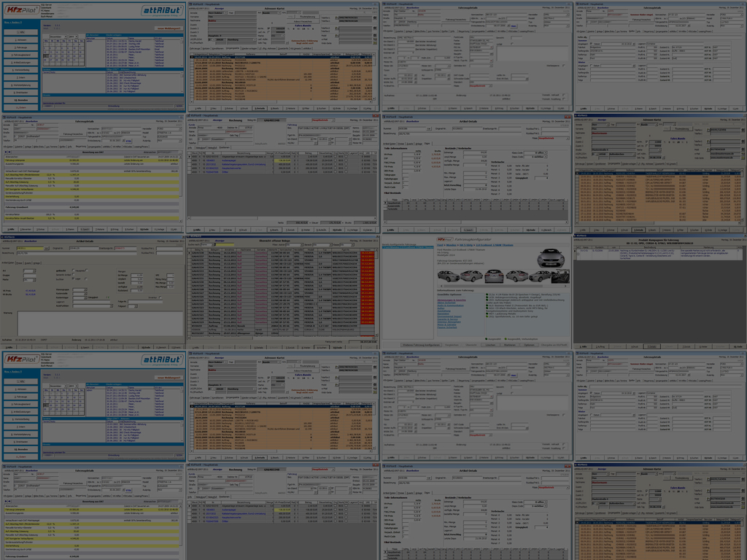Click the Weiteres Fahrzeug konfigurieren button
747x560 pixels.
421,345
